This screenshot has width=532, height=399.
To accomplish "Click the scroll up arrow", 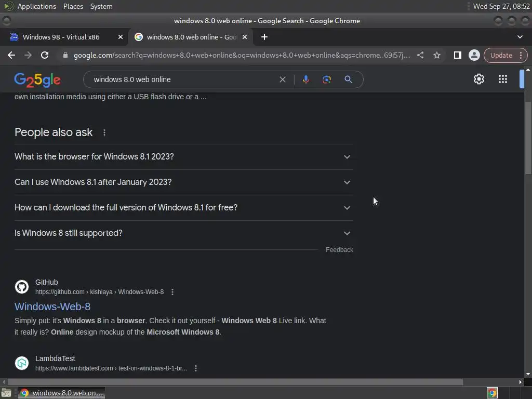I will tap(528, 69).
